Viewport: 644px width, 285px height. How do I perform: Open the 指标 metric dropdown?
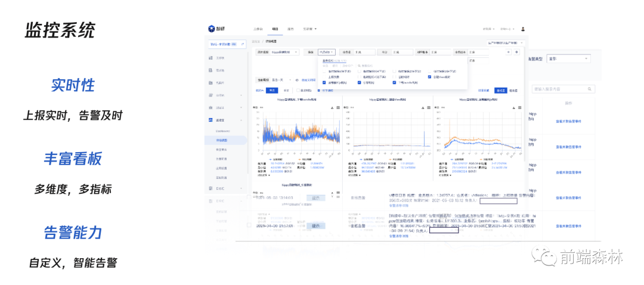327,52
